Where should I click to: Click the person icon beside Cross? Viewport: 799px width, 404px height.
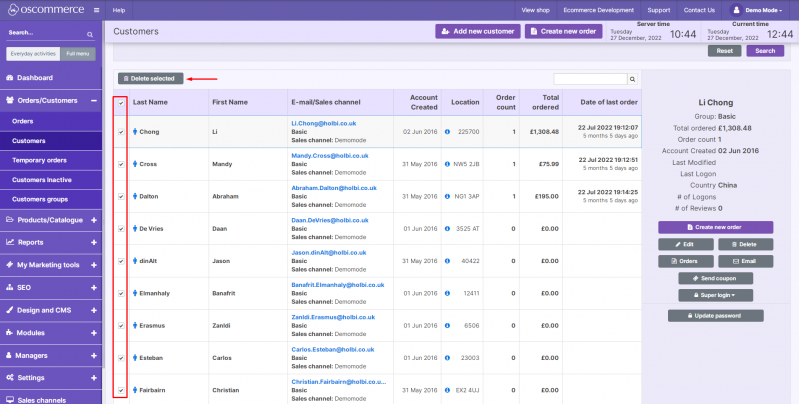pos(134,164)
